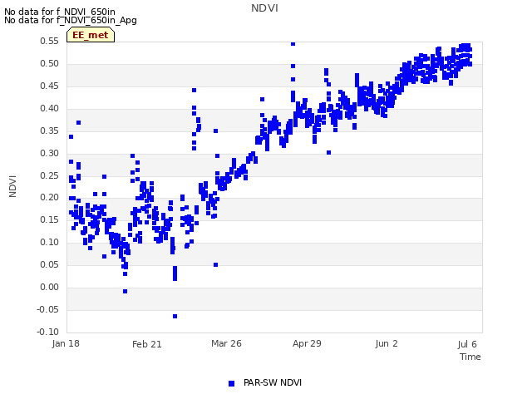Click 'No data for f_NDVI_650in' message
The width and height of the screenshot is (532, 399).
point(60,12)
